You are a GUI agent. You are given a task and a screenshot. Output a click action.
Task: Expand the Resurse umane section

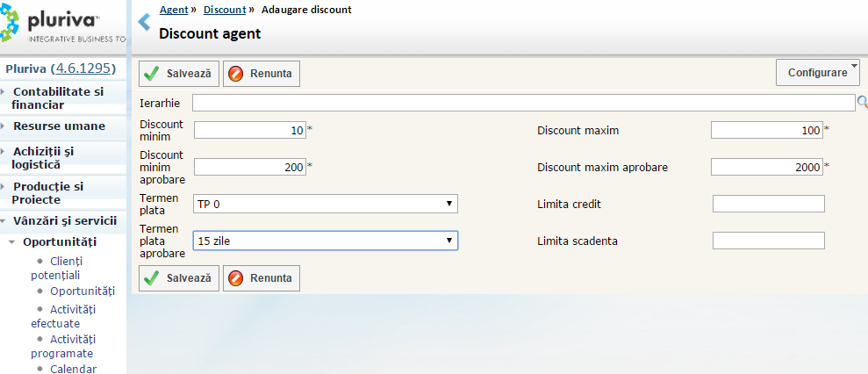pyautogui.click(x=59, y=126)
